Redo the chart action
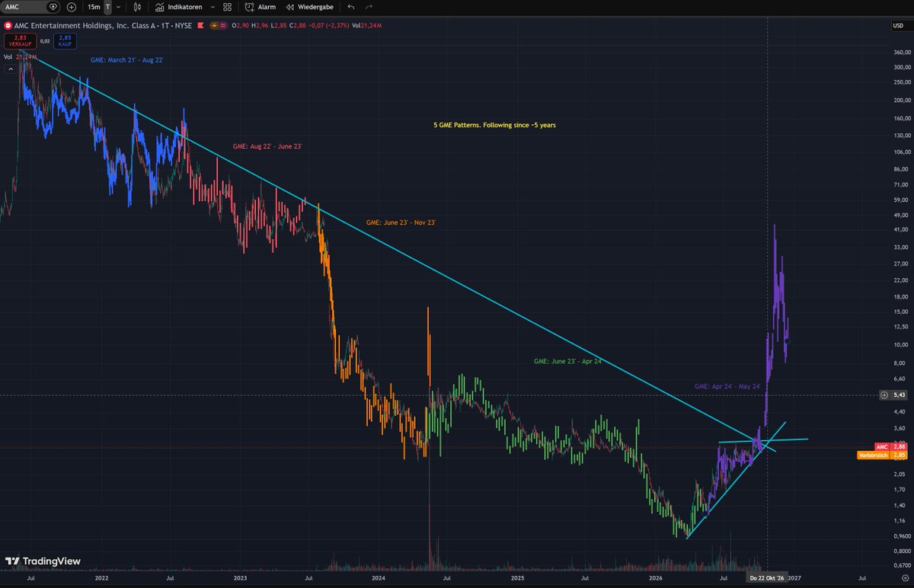914x588 pixels. (369, 7)
